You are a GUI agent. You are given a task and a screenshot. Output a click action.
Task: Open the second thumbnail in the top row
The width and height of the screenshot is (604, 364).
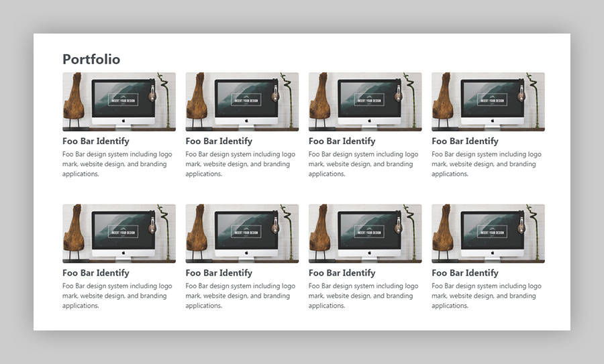click(242, 101)
